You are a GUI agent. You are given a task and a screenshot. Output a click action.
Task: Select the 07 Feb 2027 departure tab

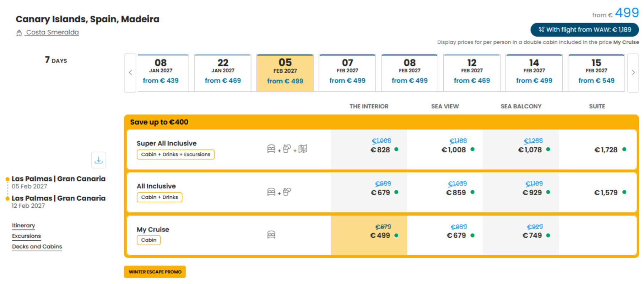pos(347,73)
